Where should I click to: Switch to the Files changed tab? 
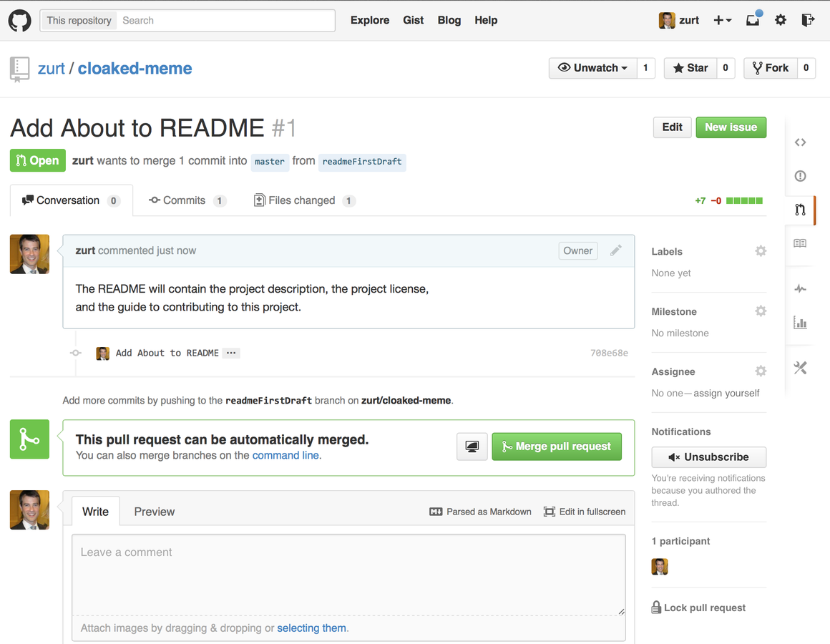(x=304, y=200)
